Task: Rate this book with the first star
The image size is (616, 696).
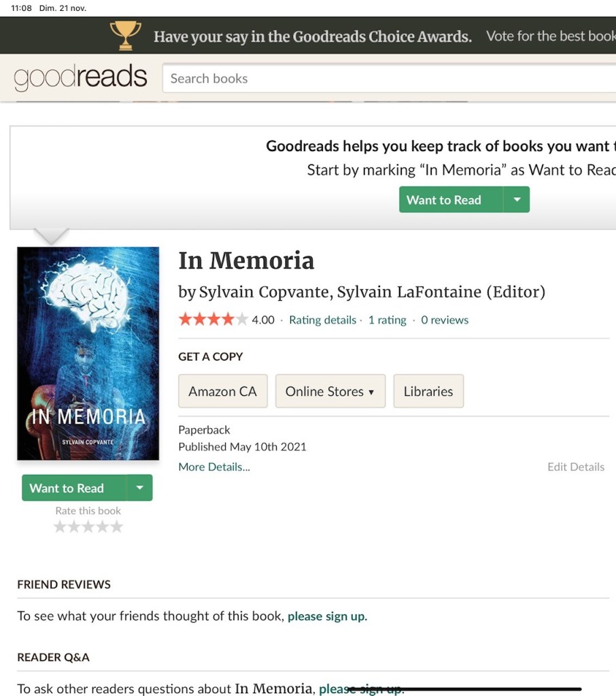Action: click(60, 527)
